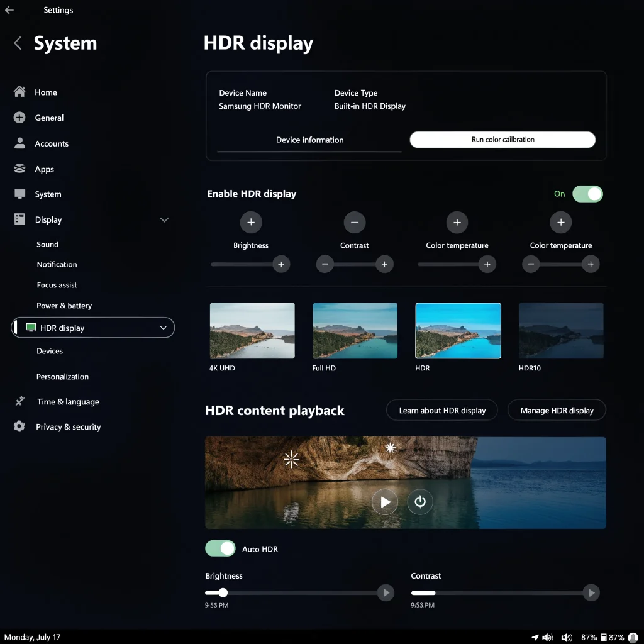644x644 pixels.
Task: Click the Privacy & security gear icon
Action: [x=19, y=426]
